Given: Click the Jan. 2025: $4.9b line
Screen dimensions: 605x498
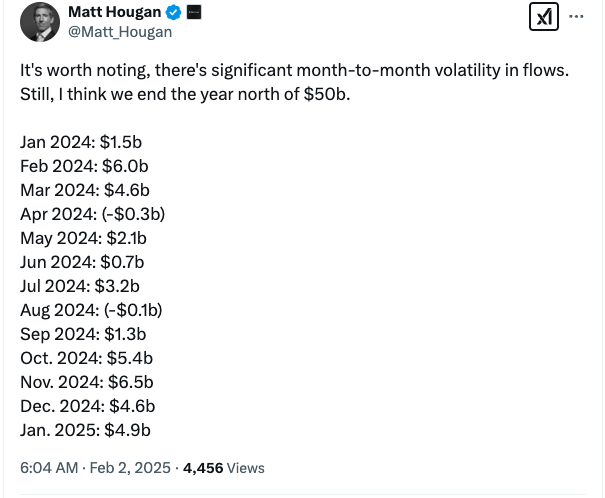Looking at the screenshot, I should (85, 430).
